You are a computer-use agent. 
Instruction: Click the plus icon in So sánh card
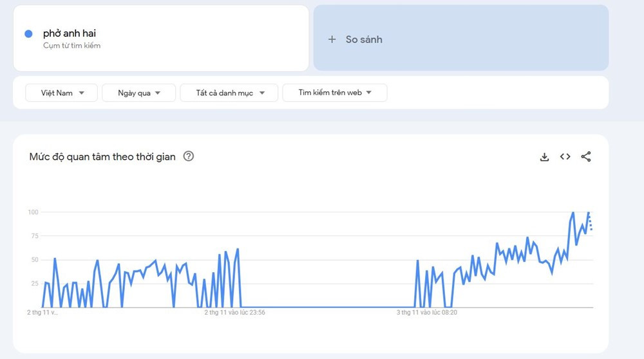pyautogui.click(x=332, y=39)
